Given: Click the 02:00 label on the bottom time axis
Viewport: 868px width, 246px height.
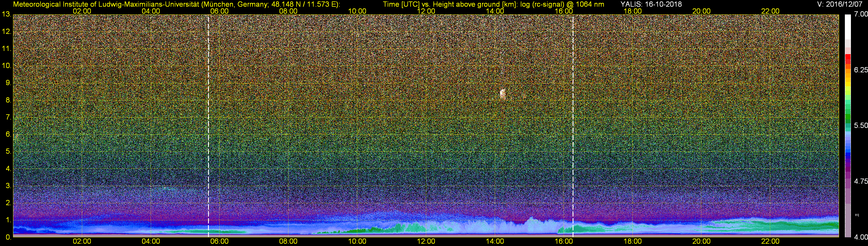Looking at the screenshot, I should (x=82, y=242).
